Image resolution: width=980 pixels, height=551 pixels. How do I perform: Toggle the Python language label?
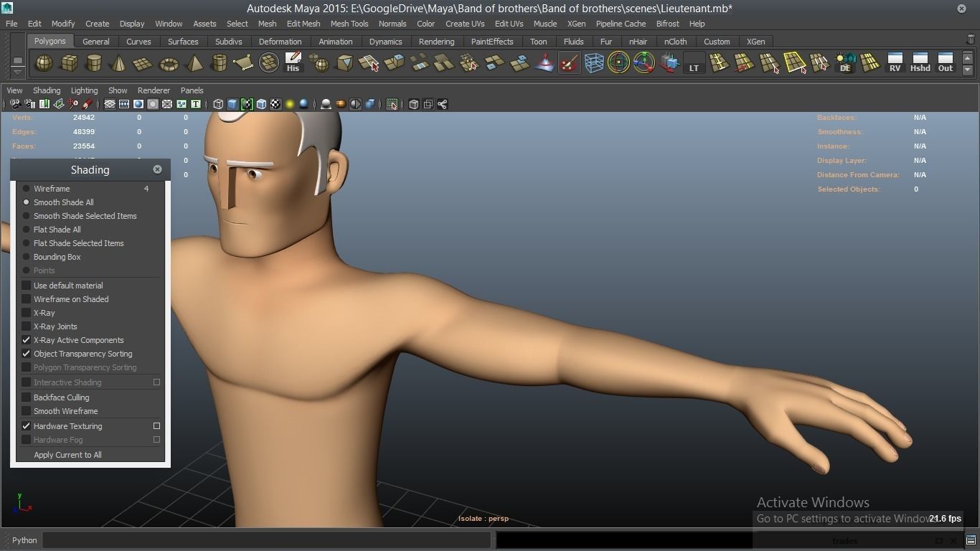(x=24, y=540)
